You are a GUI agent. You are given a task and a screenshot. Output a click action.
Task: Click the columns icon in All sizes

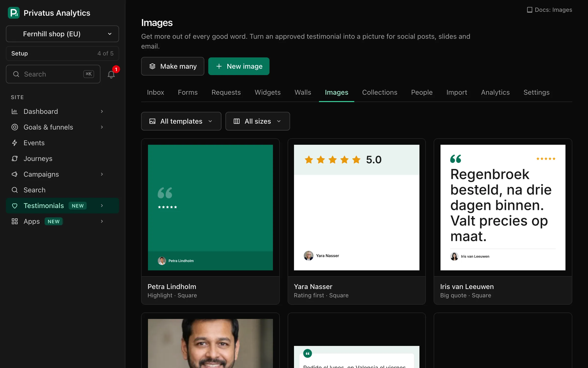[237, 121]
